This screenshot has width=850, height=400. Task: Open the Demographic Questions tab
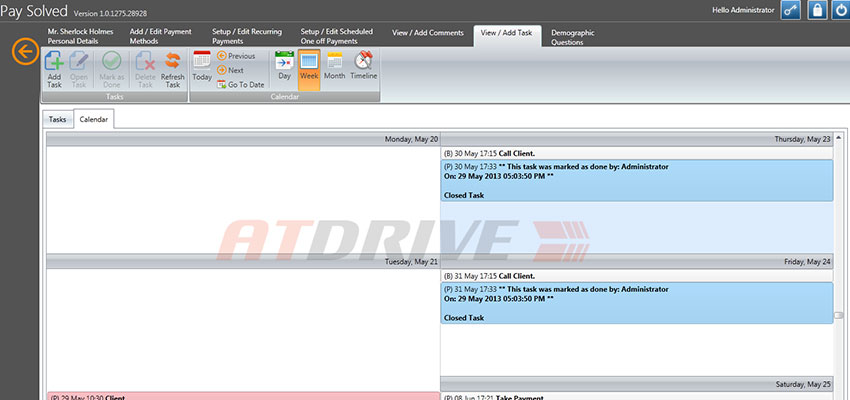[x=573, y=37]
